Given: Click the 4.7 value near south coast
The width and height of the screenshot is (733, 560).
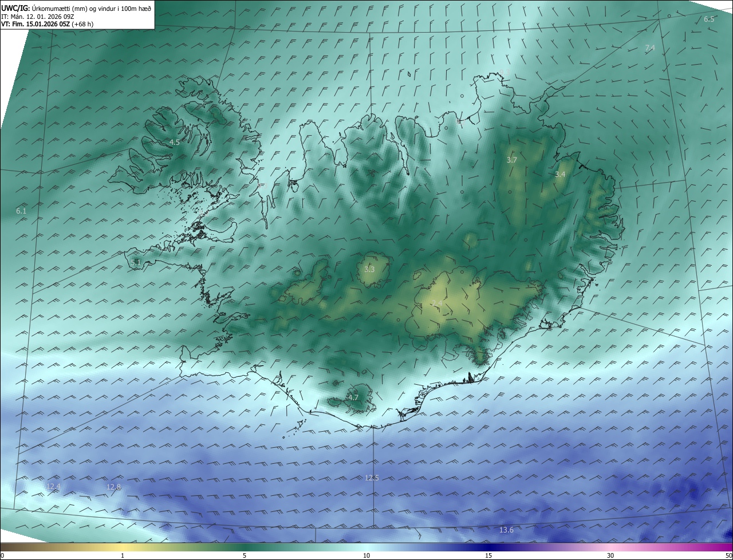Looking at the screenshot, I should point(353,397).
